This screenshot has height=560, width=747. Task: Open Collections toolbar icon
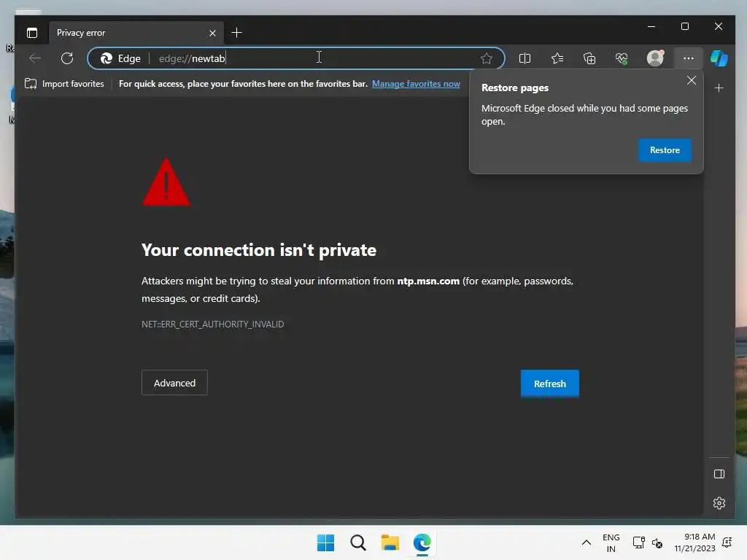point(589,58)
